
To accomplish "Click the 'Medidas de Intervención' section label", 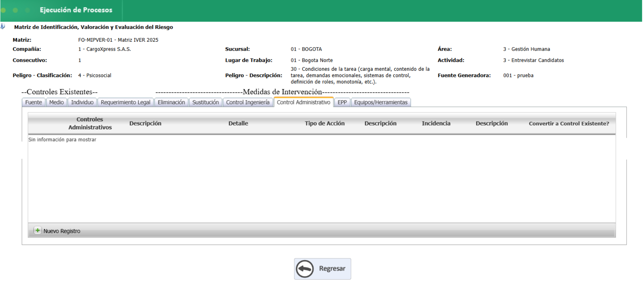I will pos(282,92).
